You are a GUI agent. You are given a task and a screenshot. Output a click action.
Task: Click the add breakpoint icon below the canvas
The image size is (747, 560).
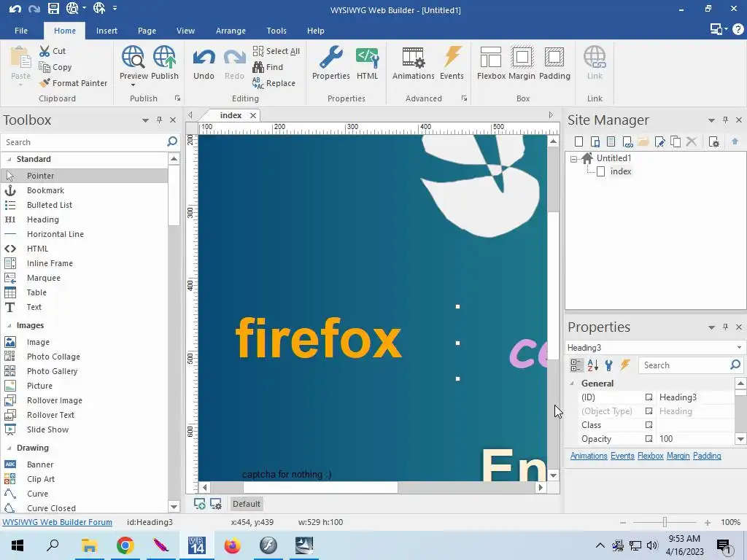point(200,504)
